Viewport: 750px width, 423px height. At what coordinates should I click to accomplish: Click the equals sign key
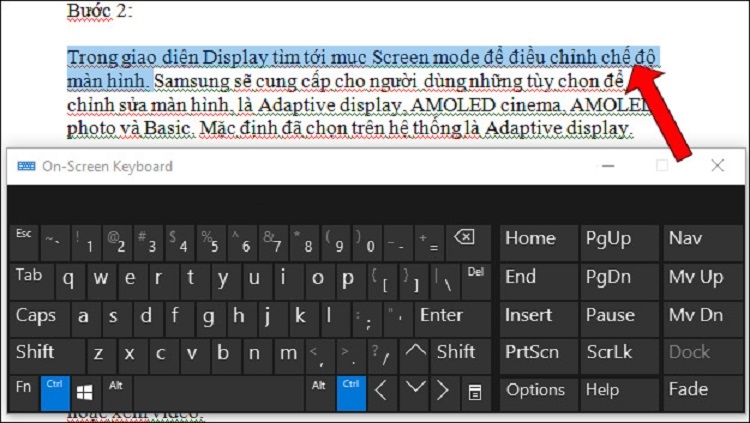[429, 243]
